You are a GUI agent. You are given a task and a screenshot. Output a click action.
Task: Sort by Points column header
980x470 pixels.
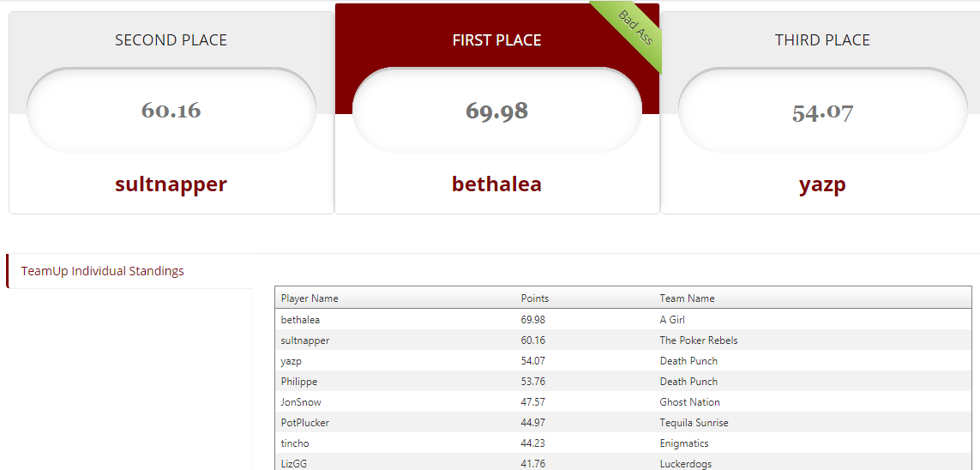click(x=535, y=298)
